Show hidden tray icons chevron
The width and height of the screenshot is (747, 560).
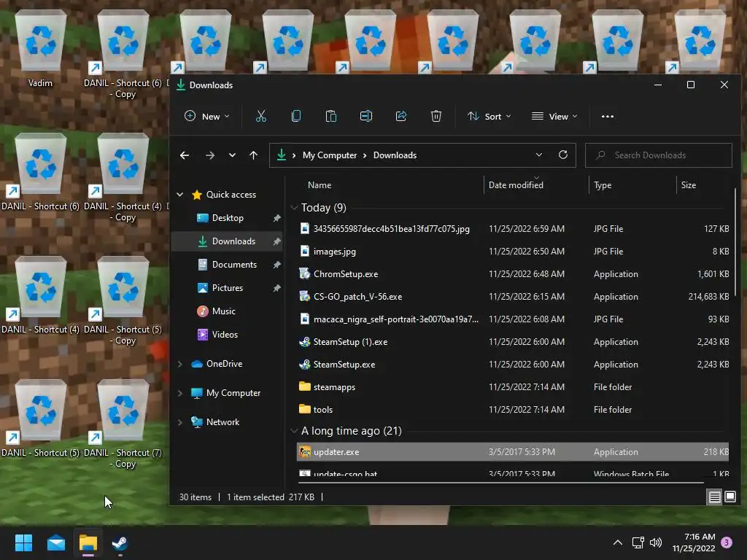click(617, 542)
